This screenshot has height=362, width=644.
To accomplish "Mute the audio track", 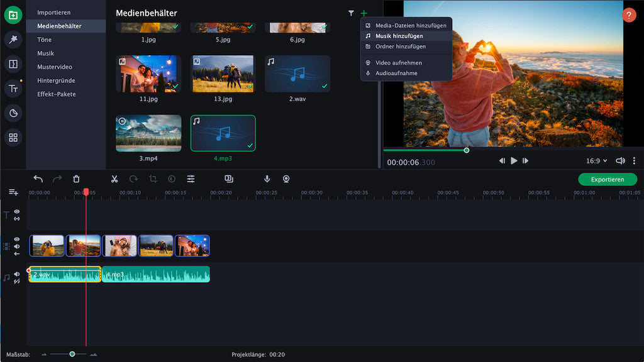I will tap(17, 274).
